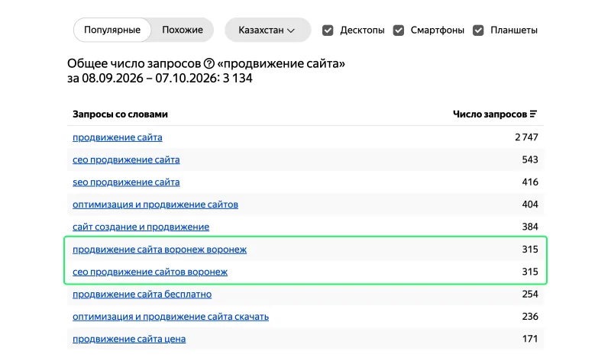611x364 pixels.
Task: Click the question mark help icon
Action: coord(209,63)
